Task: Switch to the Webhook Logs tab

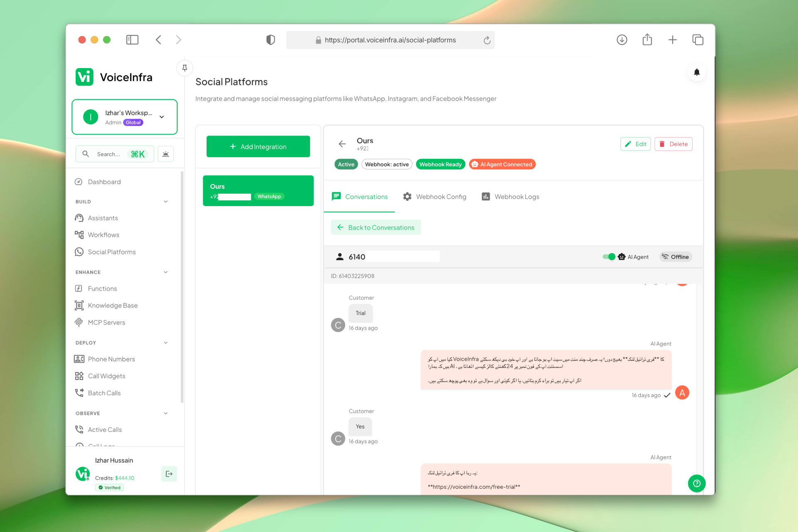Action: [x=510, y=197]
